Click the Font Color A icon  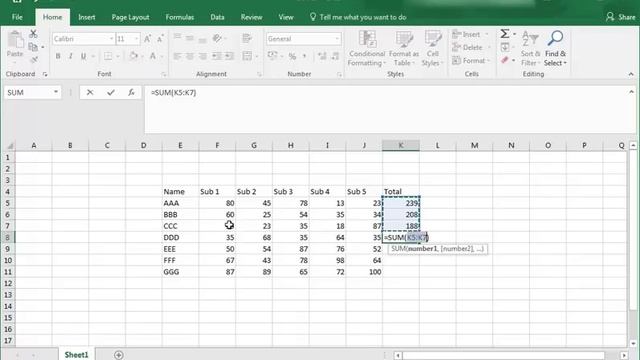[153, 56]
